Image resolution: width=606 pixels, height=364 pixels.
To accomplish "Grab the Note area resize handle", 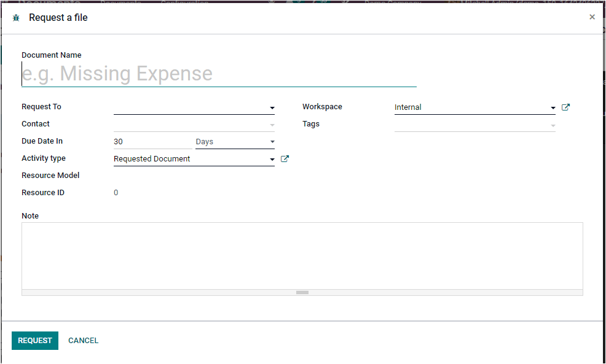I will 302,293.
